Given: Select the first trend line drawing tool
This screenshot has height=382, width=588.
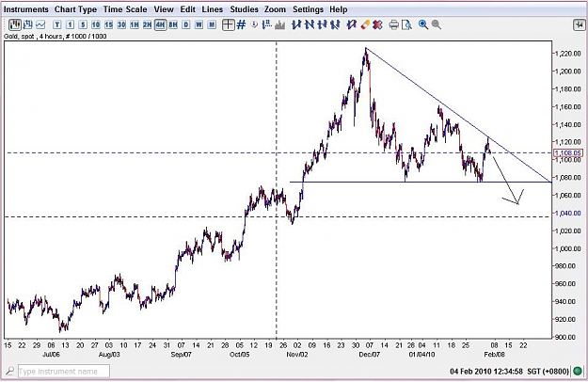Looking at the screenshot, I should tap(296, 25).
